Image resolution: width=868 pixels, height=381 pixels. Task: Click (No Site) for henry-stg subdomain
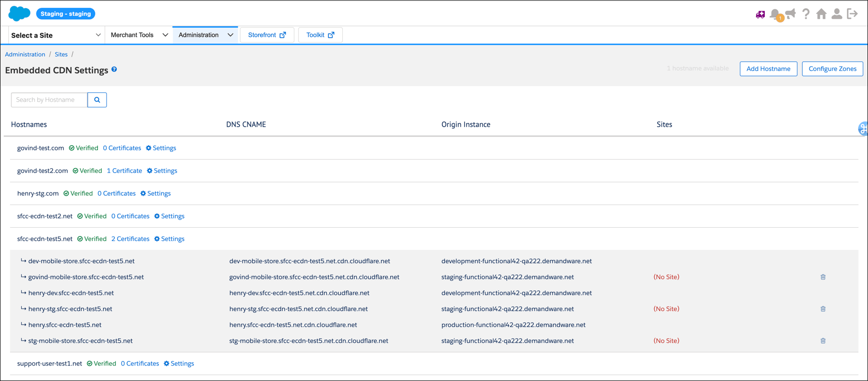click(667, 309)
